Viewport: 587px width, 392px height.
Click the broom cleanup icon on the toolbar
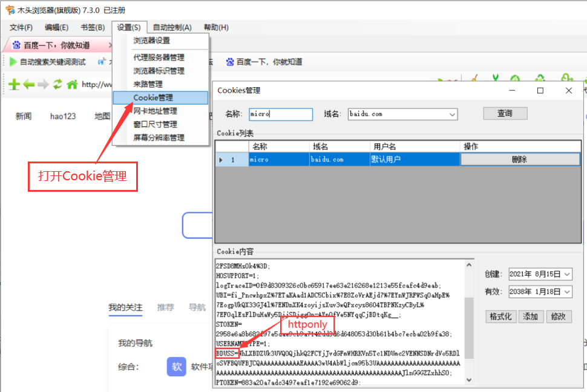[474, 77]
